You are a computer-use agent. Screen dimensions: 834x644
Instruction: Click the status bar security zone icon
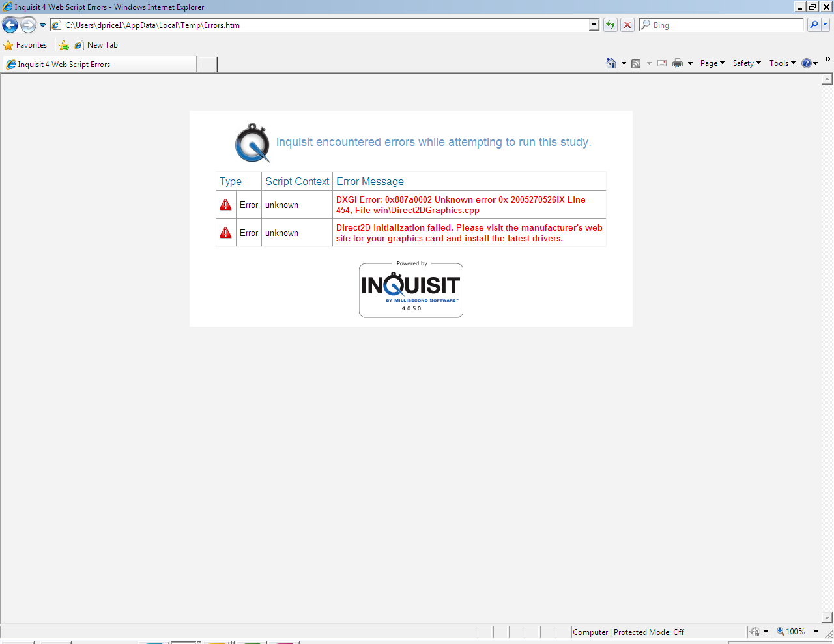point(755,632)
